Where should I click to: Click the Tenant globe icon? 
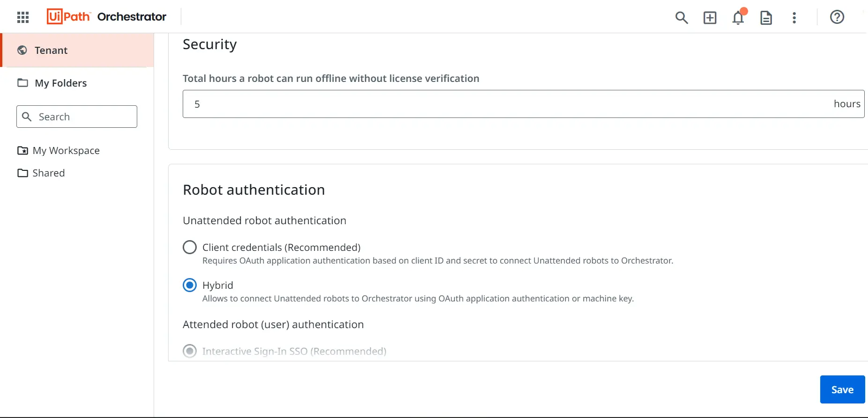point(22,50)
